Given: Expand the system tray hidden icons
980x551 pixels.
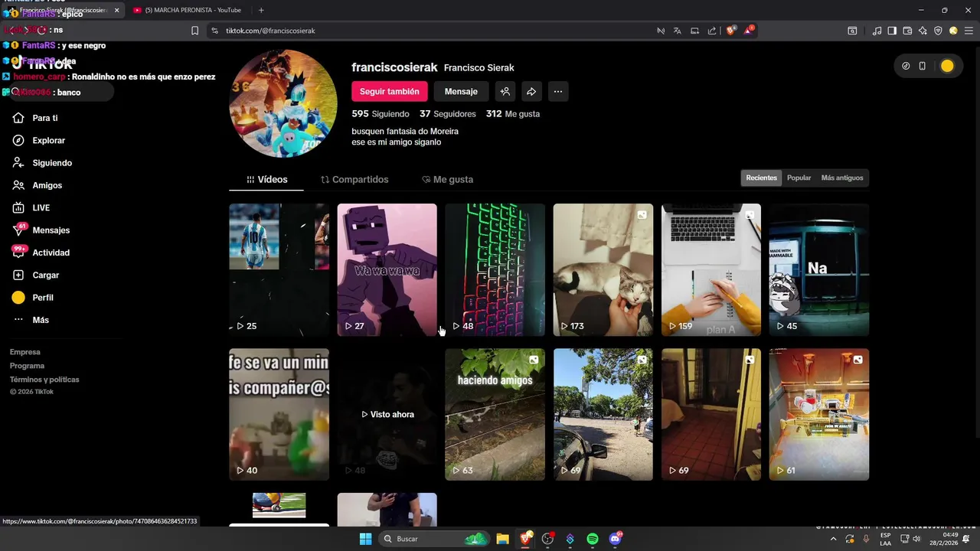Looking at the screenshot, I should (833, 539).
